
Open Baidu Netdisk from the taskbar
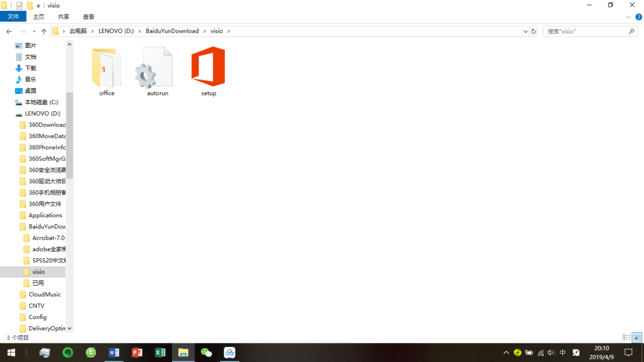(229, 352)
